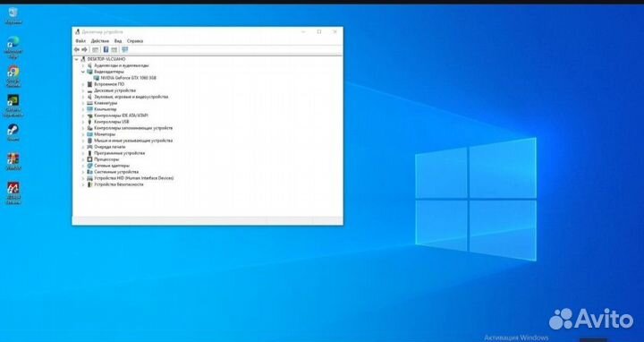The height and width of the screenshot is (342, 644).
Task: Open the blue Help toolbar icon
Action: coord(106,50)
